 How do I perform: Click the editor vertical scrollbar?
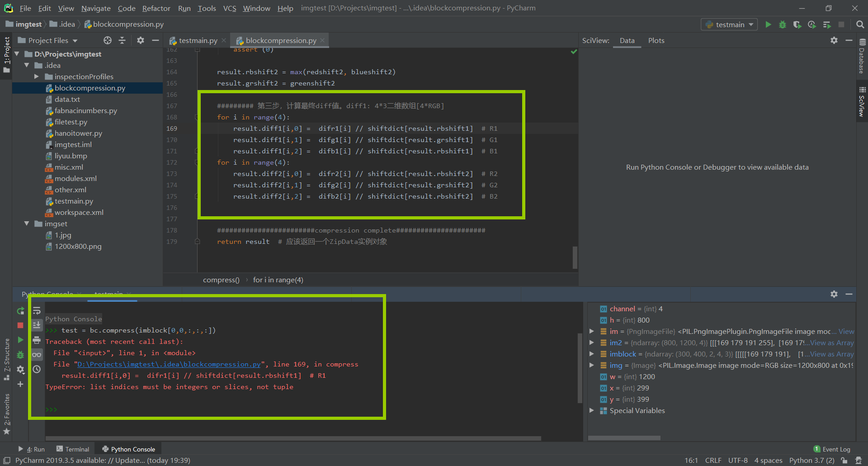pyautogui.click(x=575, y=257)
